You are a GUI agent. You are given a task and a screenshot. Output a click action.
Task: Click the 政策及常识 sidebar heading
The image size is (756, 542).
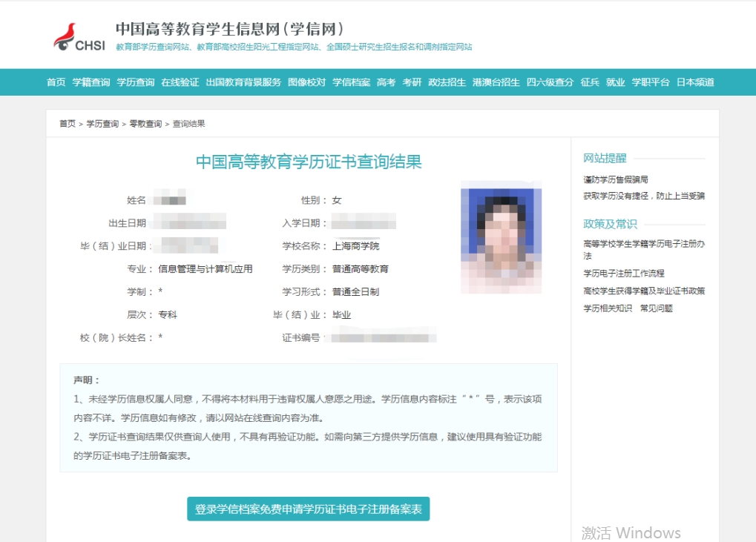tap(610, 224)
